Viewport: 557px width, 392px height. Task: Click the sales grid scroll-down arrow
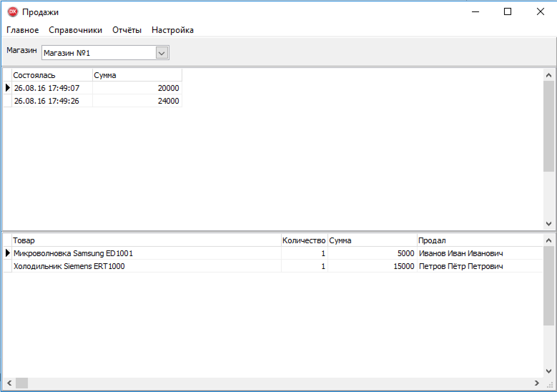(x=549, y=224)
